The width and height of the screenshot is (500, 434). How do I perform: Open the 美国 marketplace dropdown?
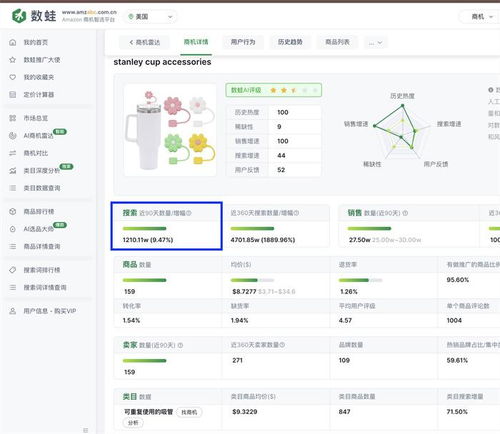click(150, 17)
